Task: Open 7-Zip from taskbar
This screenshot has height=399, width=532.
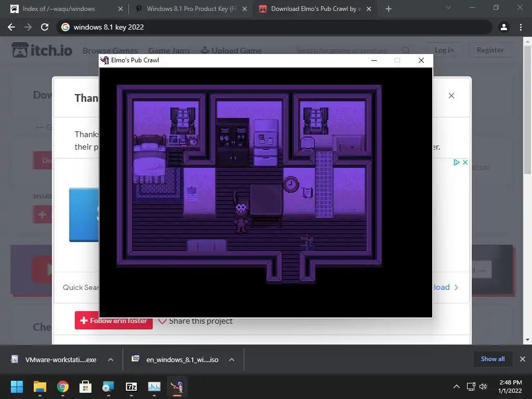Action: (131, 387)
